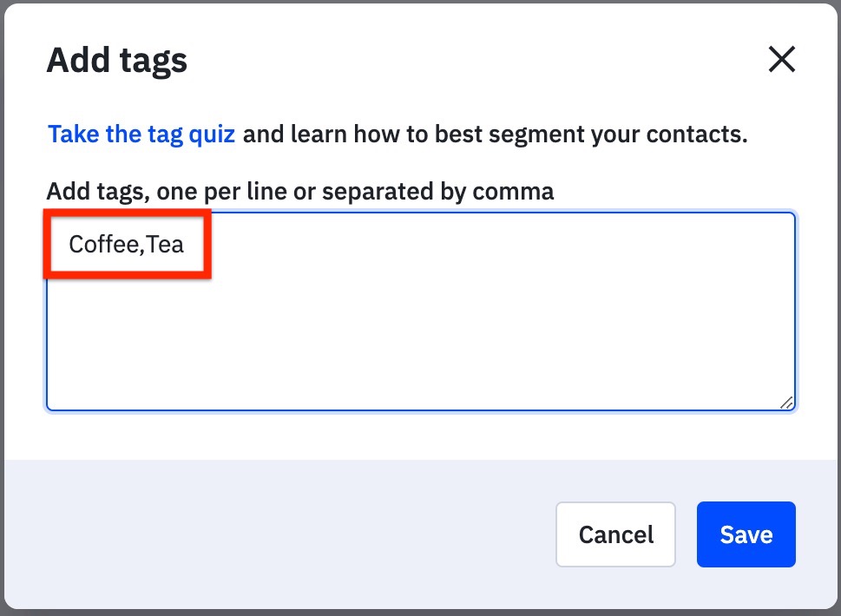
Task: Select the Add tags dialog title
Action: tap(116, 59)
